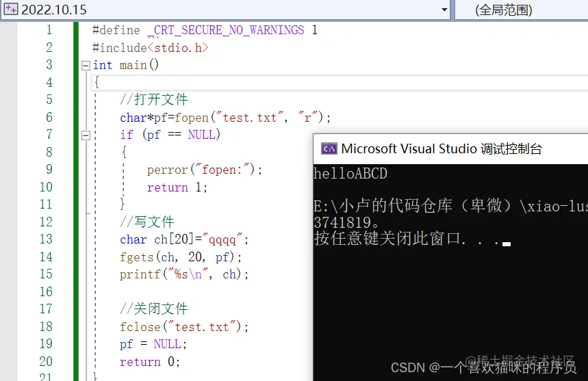Click the _CRT_SECURE_NO_WARNINGS macro name
This screenshot has height=381, width=588.
tap(226, 30)
